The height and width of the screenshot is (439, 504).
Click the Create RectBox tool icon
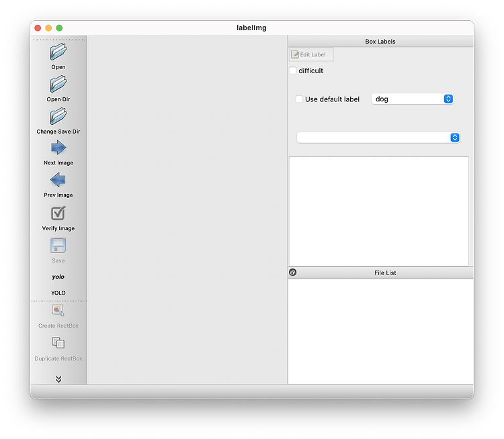point(58,311)
